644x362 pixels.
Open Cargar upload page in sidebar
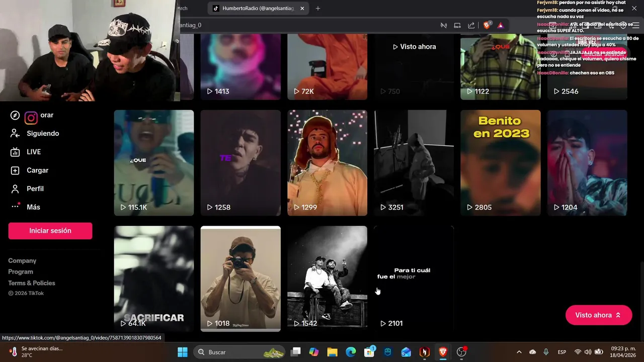38,170
